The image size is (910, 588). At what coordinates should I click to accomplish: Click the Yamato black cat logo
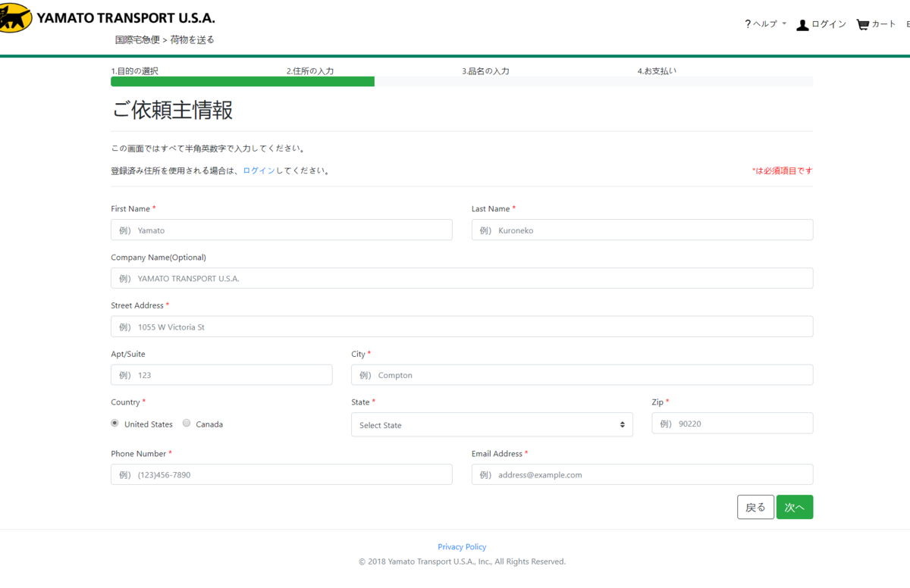(x=15, y=17)
